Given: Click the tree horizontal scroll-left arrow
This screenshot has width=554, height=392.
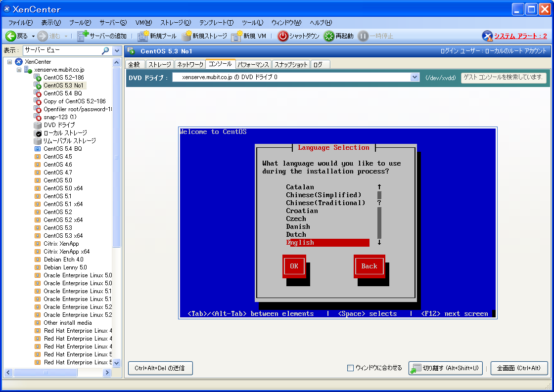Looking at the screenshot, I should pyautogui.click(x=8, y=373).
